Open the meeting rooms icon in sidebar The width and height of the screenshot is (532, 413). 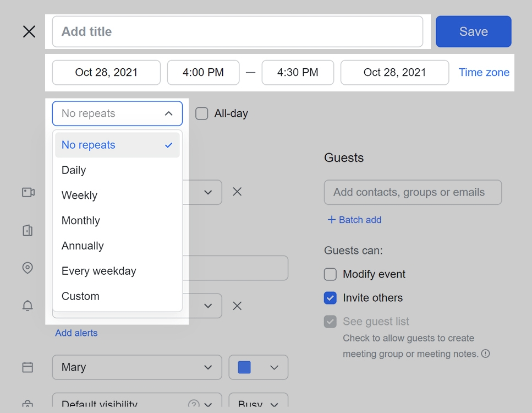coord(28,230)
